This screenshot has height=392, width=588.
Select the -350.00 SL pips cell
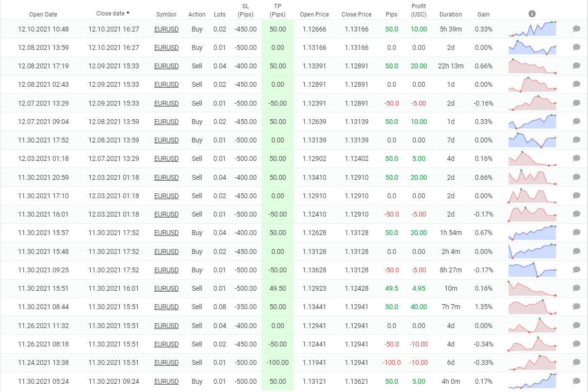coord(245,307)
